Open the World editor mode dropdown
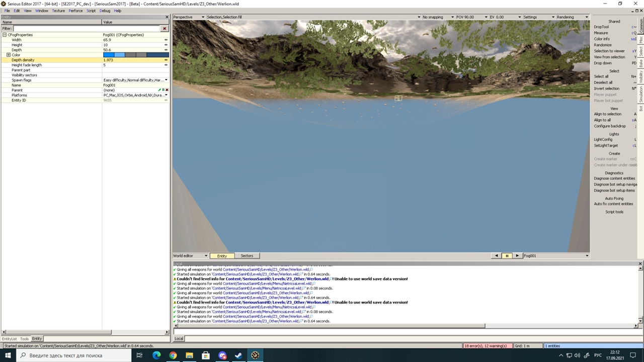644x362 pixels. pos(190,256)
